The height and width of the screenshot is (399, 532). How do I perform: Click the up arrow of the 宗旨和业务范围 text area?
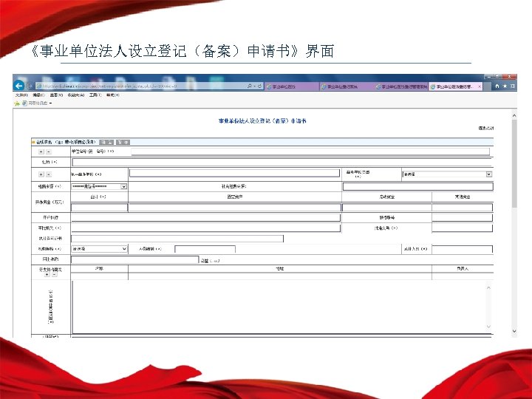click(488, 287)
